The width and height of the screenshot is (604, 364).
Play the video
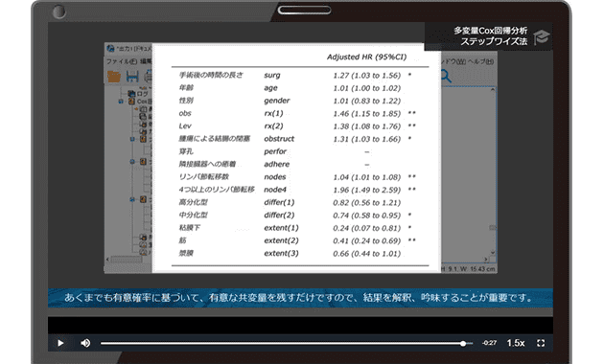click(60, 343)
